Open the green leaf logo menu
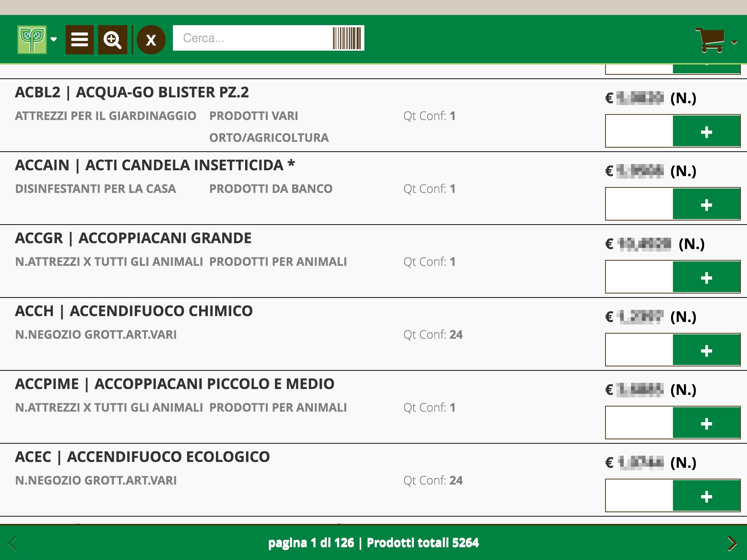Viewport: 747px width, 560px height. click(32, 39)
